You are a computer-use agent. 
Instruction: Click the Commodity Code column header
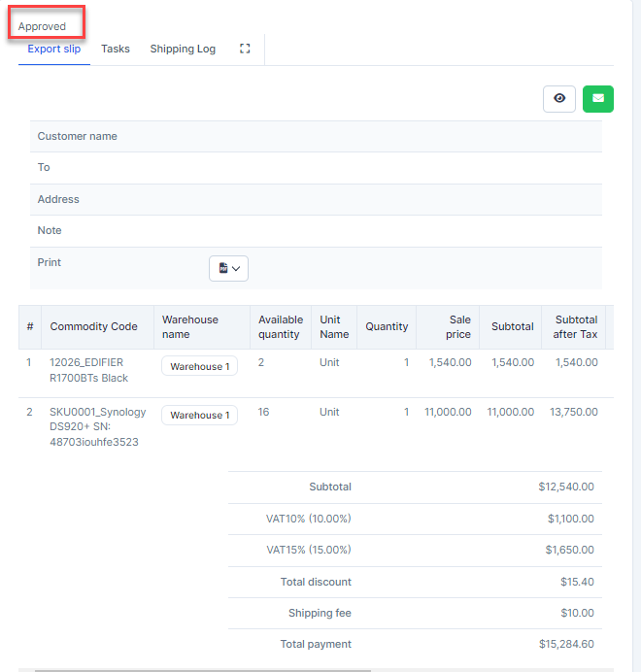[x=94, y=326]
